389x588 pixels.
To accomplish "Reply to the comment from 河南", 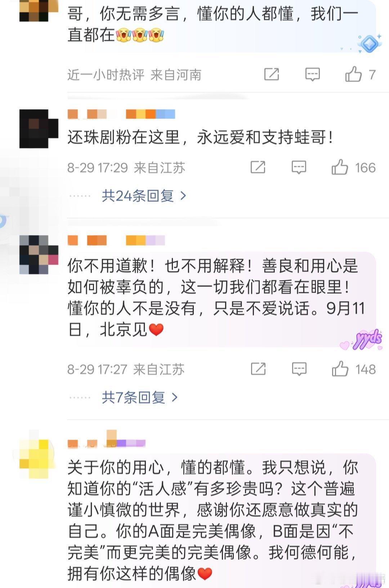I will 312,74.
